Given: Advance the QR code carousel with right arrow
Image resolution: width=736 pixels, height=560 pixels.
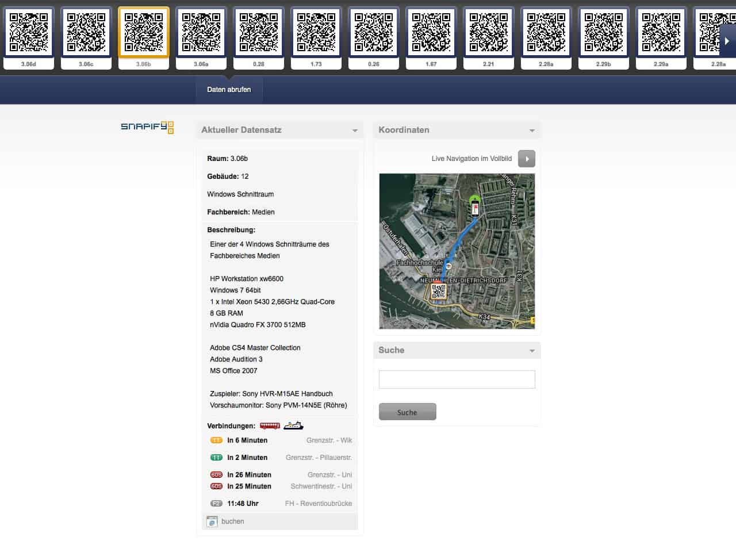Looking at the screenshot, I should 727,41.
